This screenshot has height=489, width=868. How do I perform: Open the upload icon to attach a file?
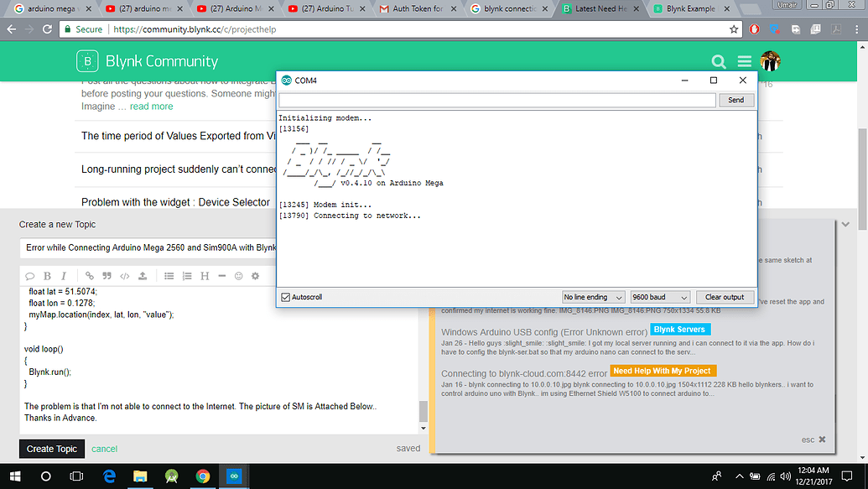pos(143,275)
